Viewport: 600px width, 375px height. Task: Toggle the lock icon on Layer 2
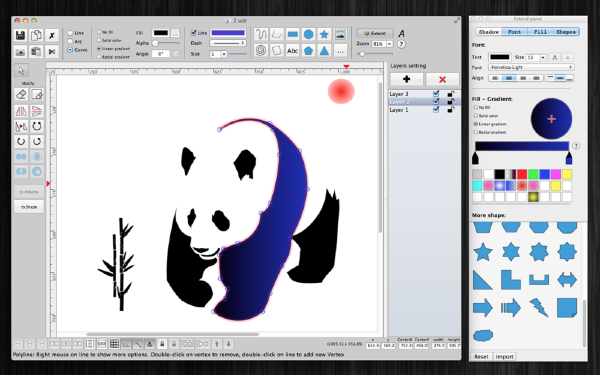click(x=451, y=102)
